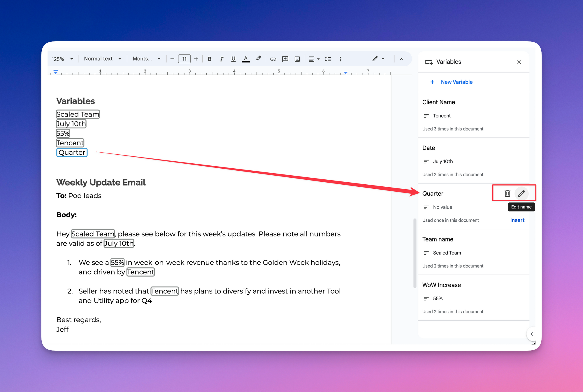Image resolution: width=583 pixels, height=392 pixels.
Task: Open the font family dropdown
Action: 147,59
